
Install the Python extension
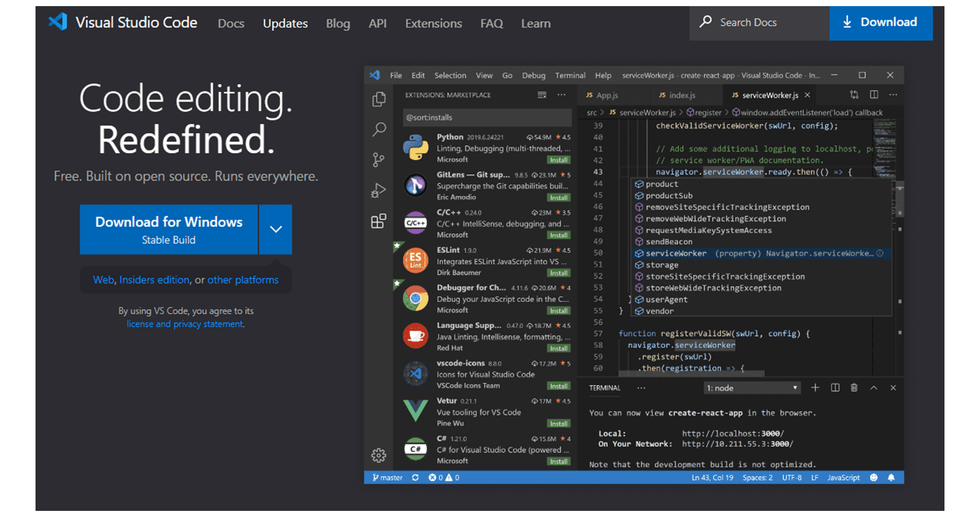[559, 160]
